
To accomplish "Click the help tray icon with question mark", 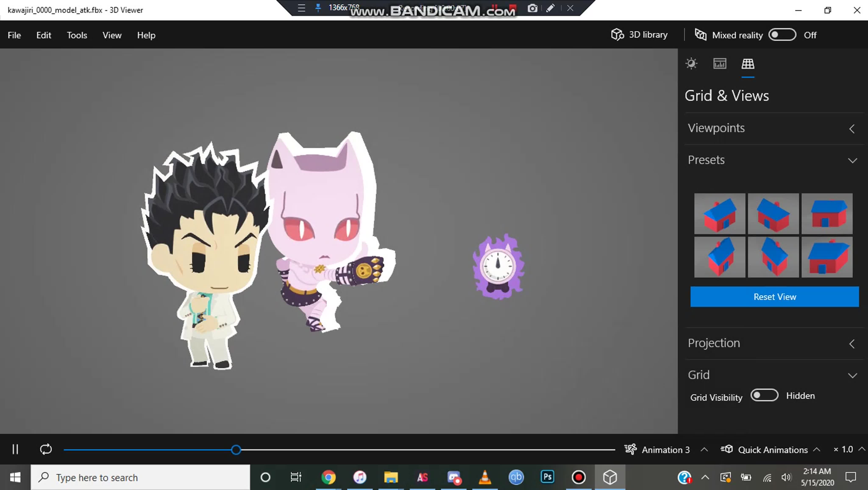I will coord(684,477).
